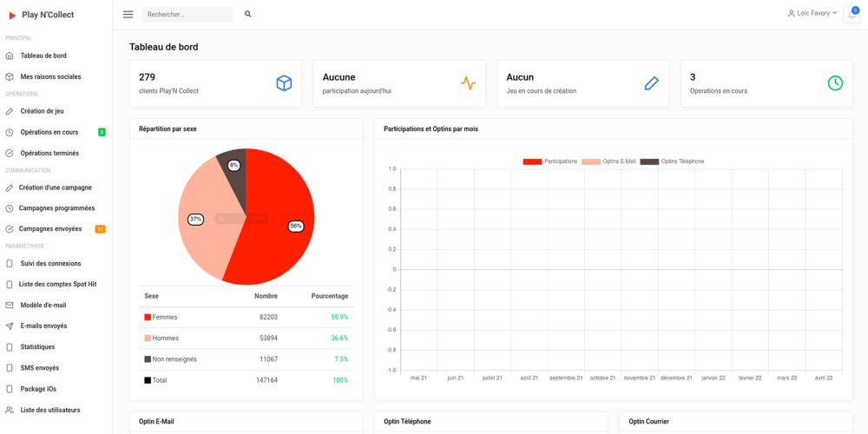Open Création de jeu page
The image size is (868, 434).
pyautogui.click(x=42, y=111)
